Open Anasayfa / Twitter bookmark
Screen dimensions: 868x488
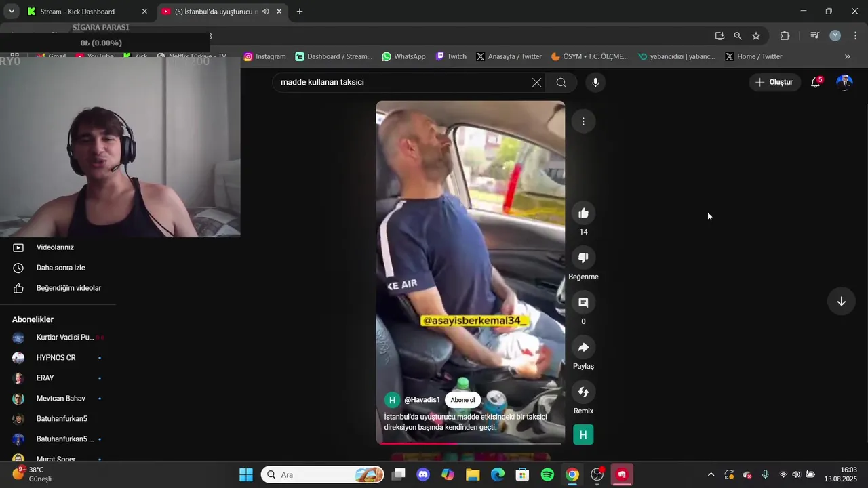pos(509,56)
